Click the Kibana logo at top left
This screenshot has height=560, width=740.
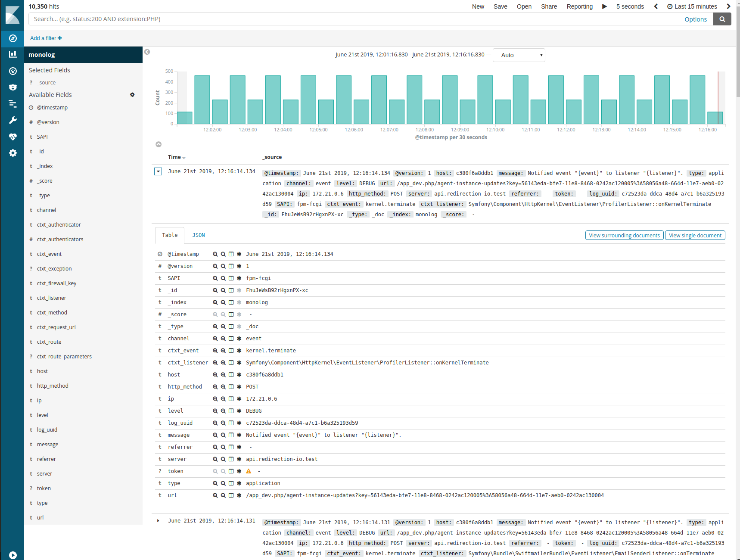point(12,15)
